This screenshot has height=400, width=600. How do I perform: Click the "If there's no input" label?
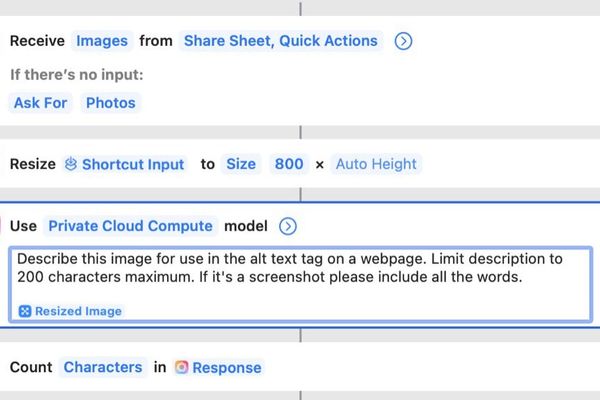point(74,73)
